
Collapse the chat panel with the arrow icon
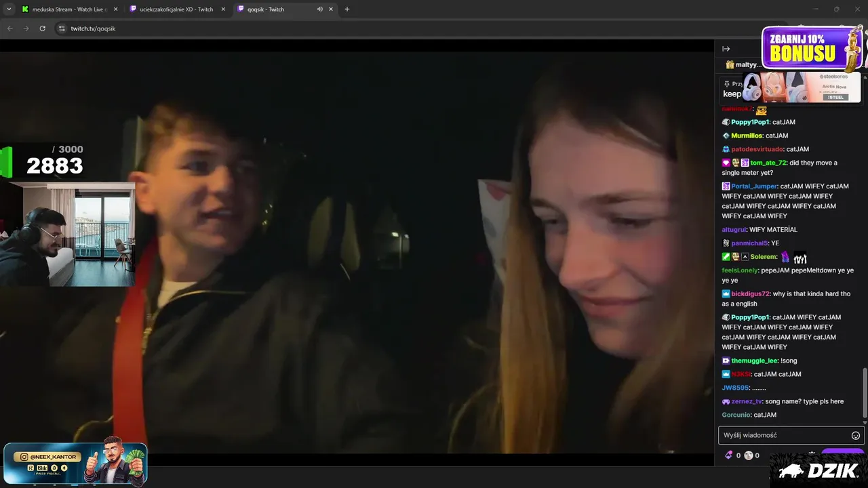click(726, 49)
